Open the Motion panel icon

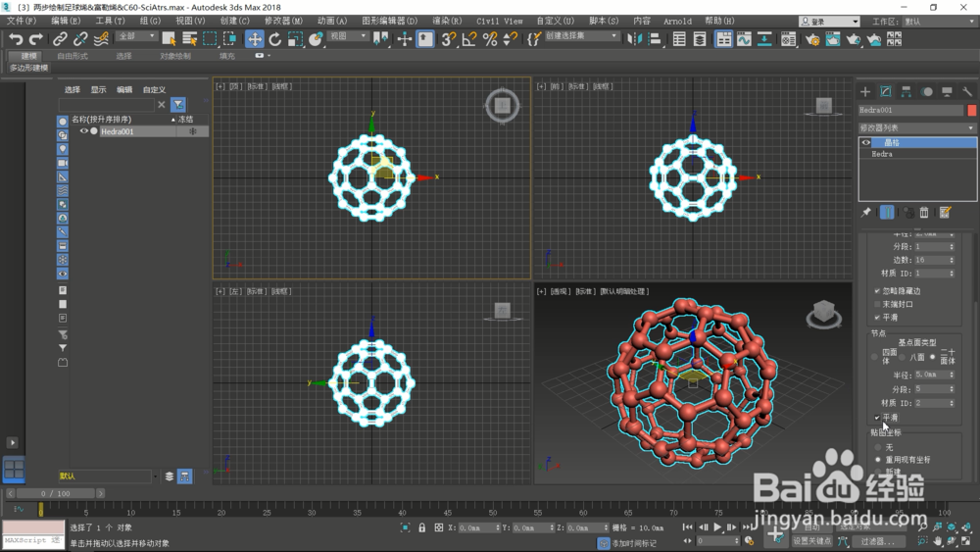point(926,92)
